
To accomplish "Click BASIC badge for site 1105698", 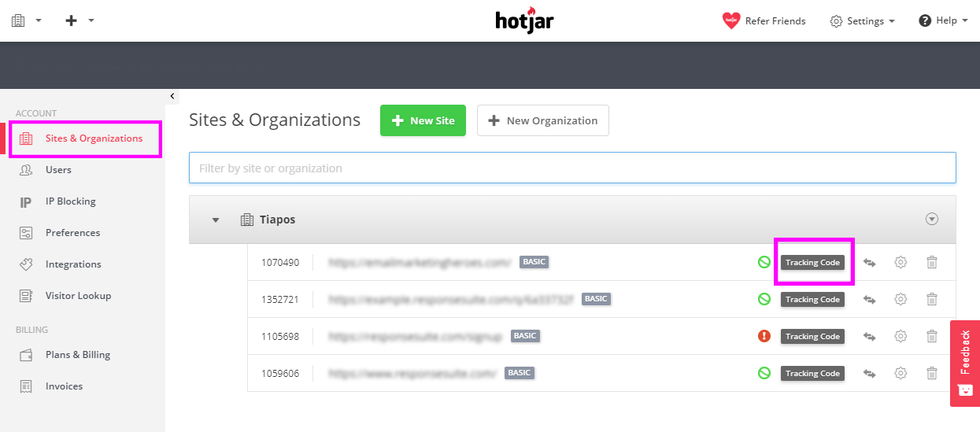I will click(x=525, y=336).
